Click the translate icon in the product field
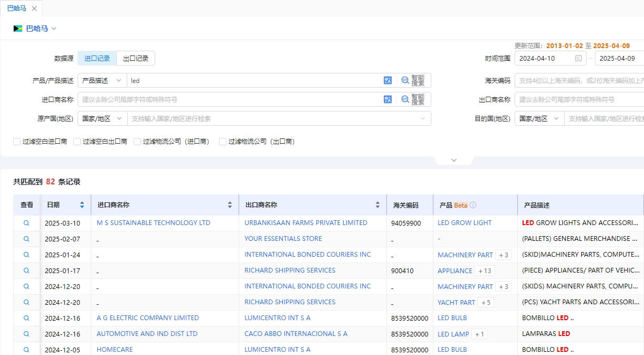This screenshot has width=644, height=355. (x=388, y=80)
